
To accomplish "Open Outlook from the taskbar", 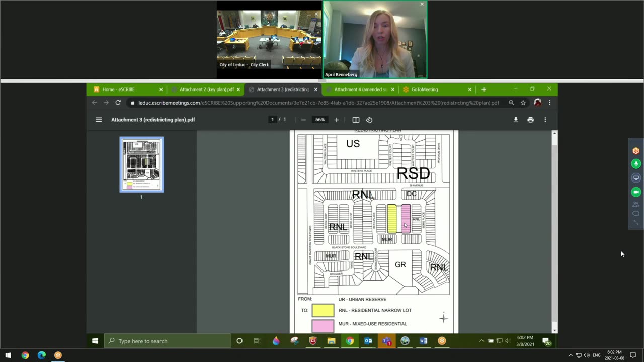I will point(368,341).
